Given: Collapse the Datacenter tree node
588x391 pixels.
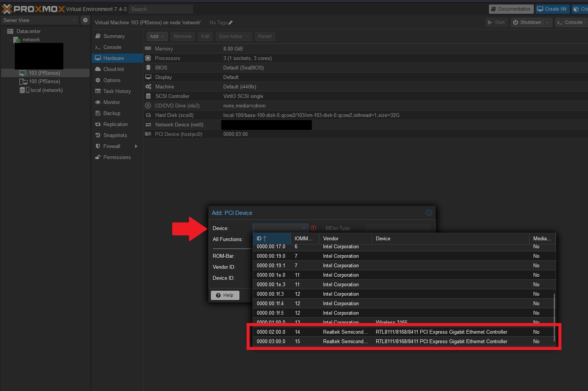Looking at the screenshot, I should click(x=4, y=31).
